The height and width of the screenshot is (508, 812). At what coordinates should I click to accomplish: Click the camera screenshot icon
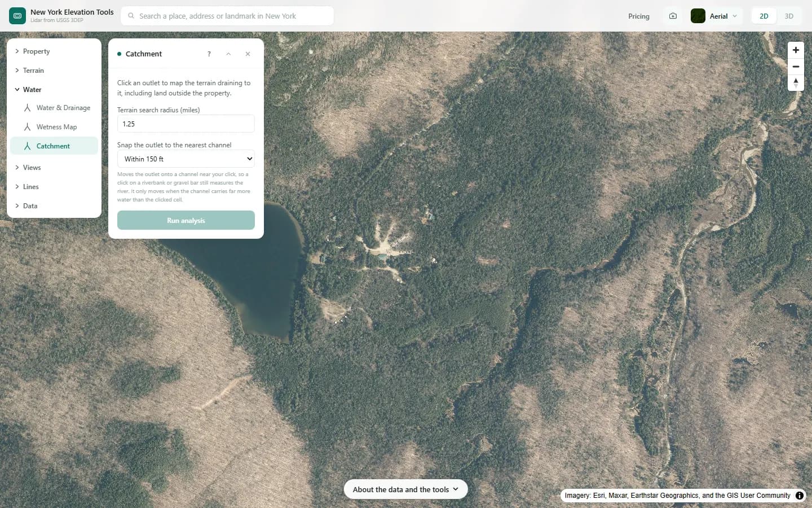(673, 16)
